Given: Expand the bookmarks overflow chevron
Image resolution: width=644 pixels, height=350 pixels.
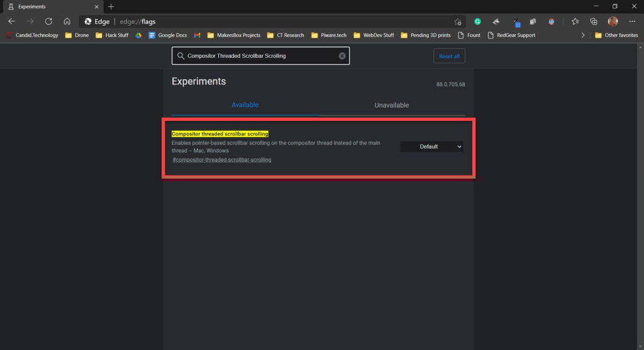Looking at the screenshot, I should click(582, 35).
